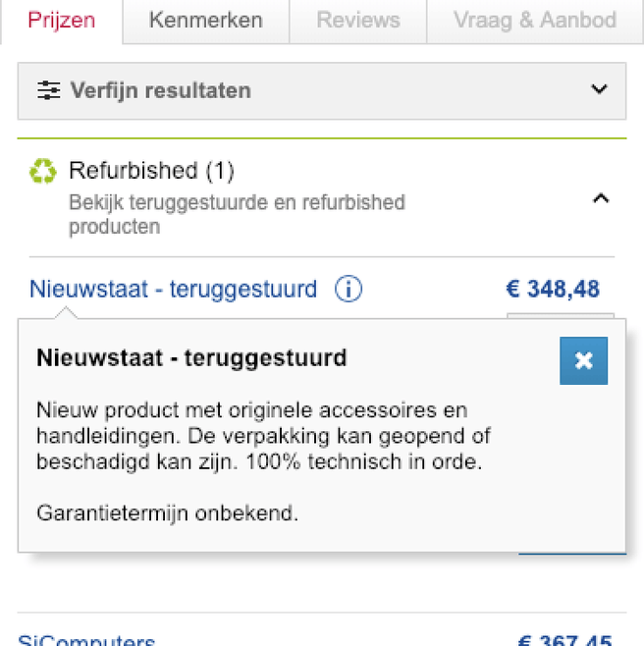Click the bold popup title Nieuwstaat - teruggestuurd
This screenshot has width=644, height=646.
coord(191,357)
